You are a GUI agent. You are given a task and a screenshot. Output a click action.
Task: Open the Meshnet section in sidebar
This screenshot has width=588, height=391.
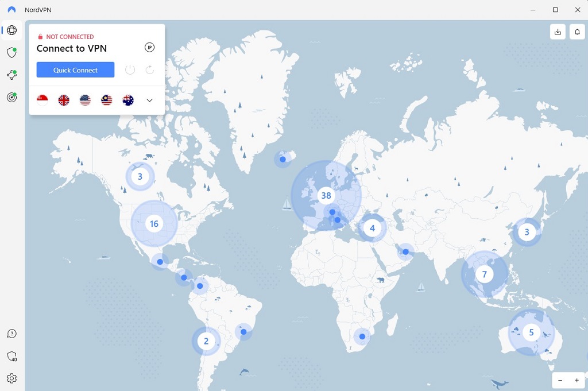pyautogui.click(x=11, y=75)
